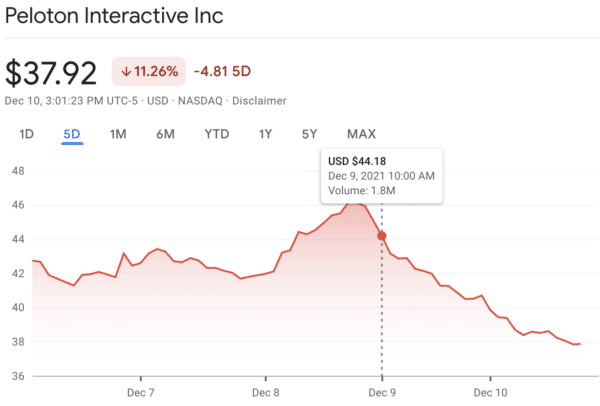Click the Dec 10 axis label
Viewport: 600px width, 406px height.
click(490, 392)
